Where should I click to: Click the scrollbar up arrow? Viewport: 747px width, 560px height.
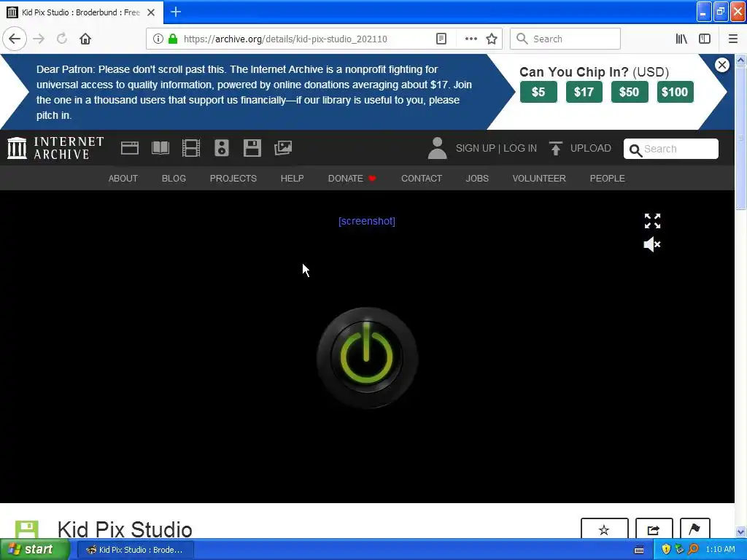tap(740, 60)
